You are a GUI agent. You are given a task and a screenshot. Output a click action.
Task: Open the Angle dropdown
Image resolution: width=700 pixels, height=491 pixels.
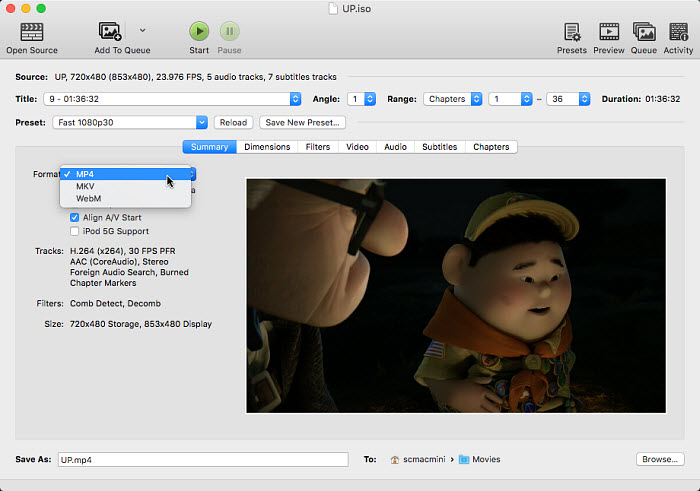pyautogui.click(x=362, y=99)
